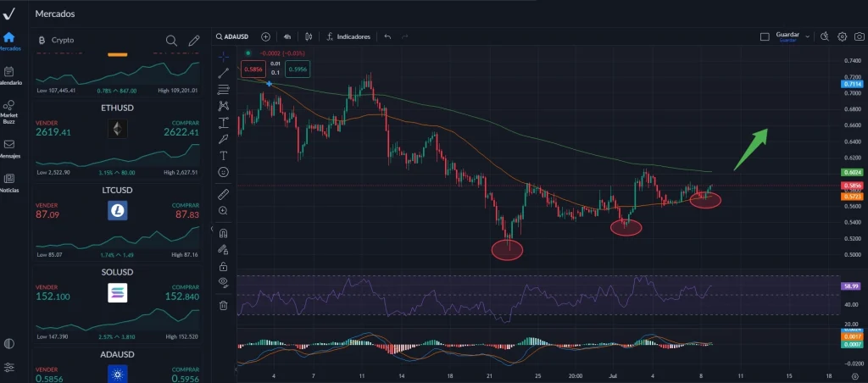Select the trend line drawing tool
The image size is (868, 383).
(224, 73)
